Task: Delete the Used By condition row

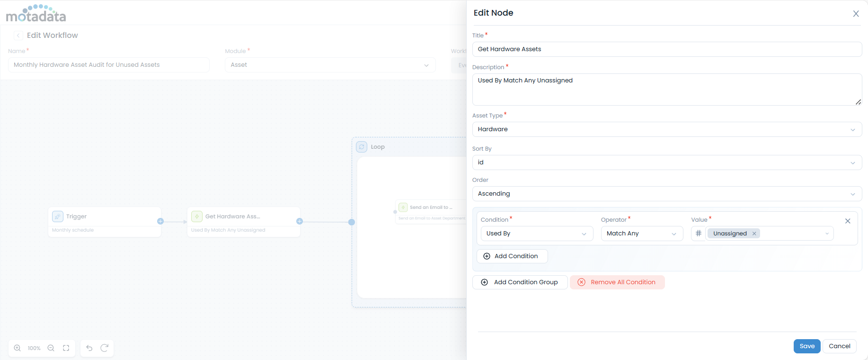Action: tap(848, 221)
